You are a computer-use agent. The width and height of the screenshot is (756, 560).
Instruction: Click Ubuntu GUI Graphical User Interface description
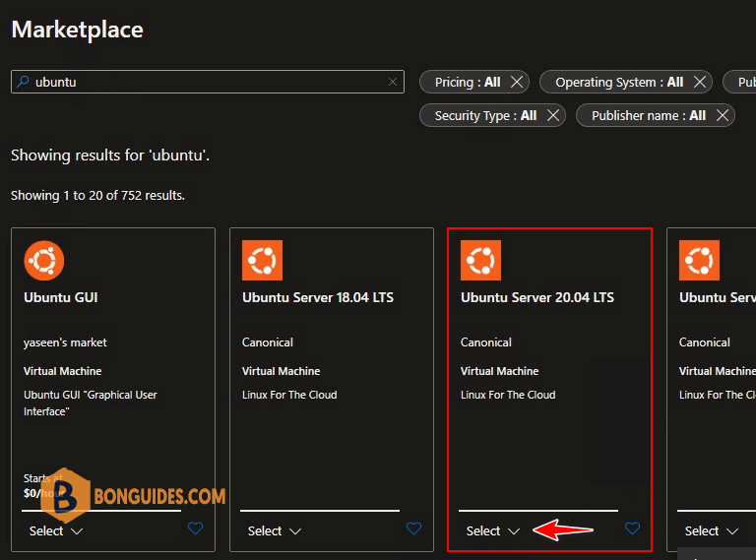click(91, 403)
